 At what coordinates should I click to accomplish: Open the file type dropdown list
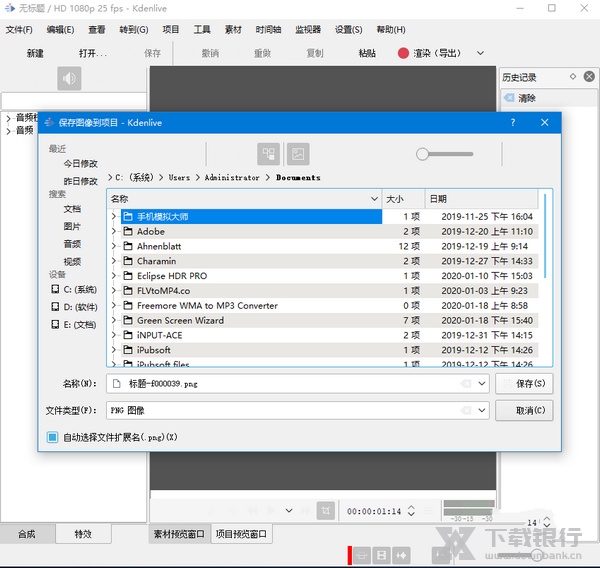(x=482, y=410)
